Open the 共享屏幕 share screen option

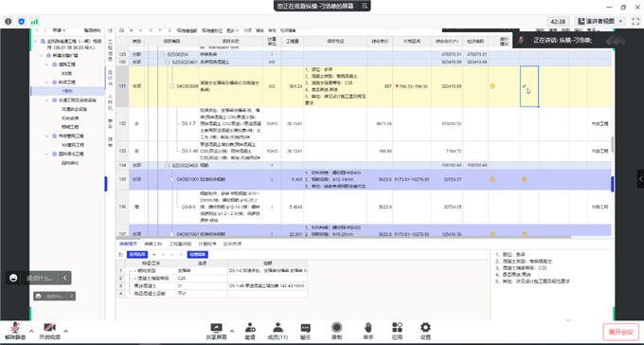[x=216, y=331]
